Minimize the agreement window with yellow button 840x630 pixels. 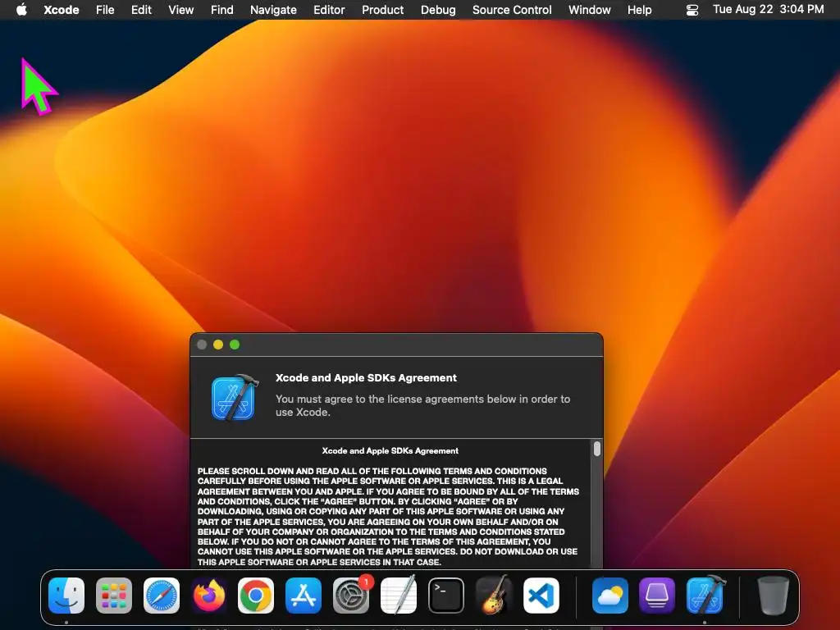[x=218, y=345]
